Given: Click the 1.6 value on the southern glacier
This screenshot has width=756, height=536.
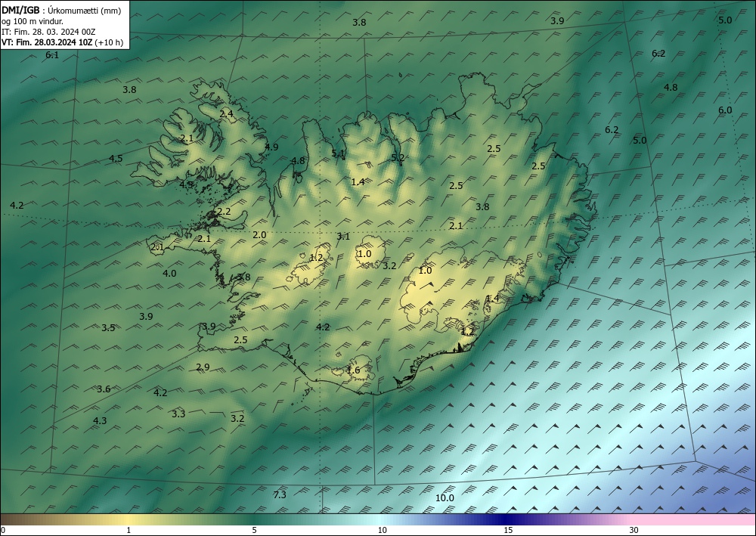Looking at the screenshot, I should 353,370.
